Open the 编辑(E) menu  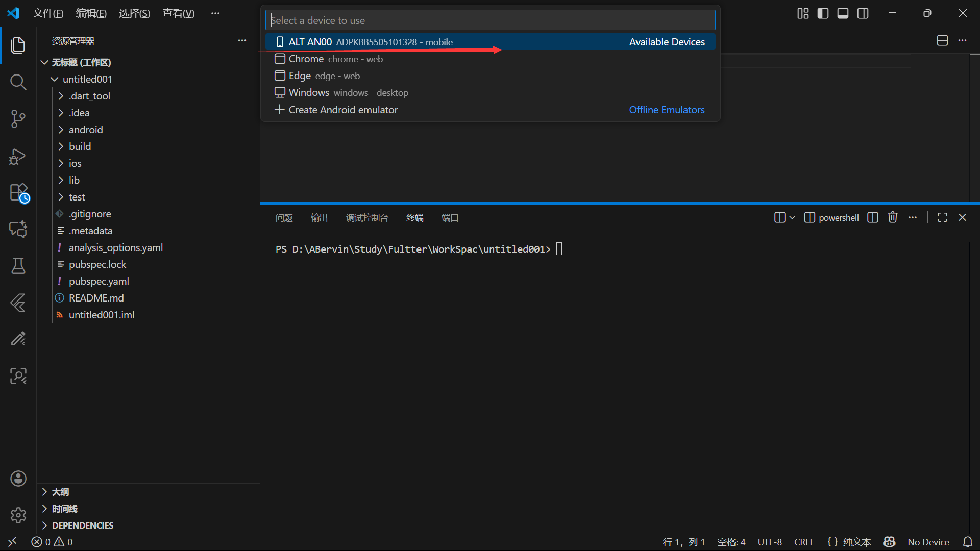pyautogui.click(x=91, y=13)
